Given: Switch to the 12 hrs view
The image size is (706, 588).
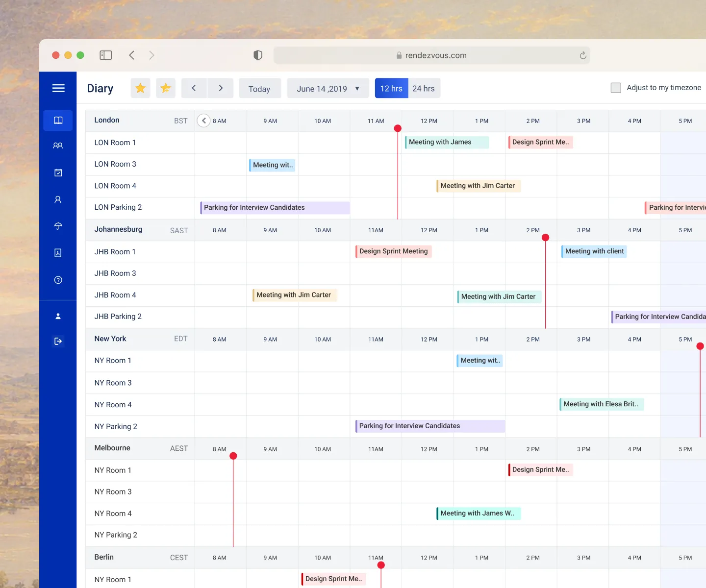Looking at the screenshot, I should 391,88.
